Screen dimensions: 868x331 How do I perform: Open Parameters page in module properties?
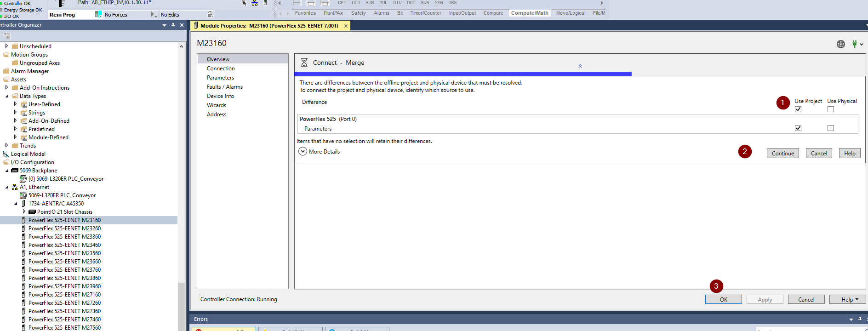point(220,78)
